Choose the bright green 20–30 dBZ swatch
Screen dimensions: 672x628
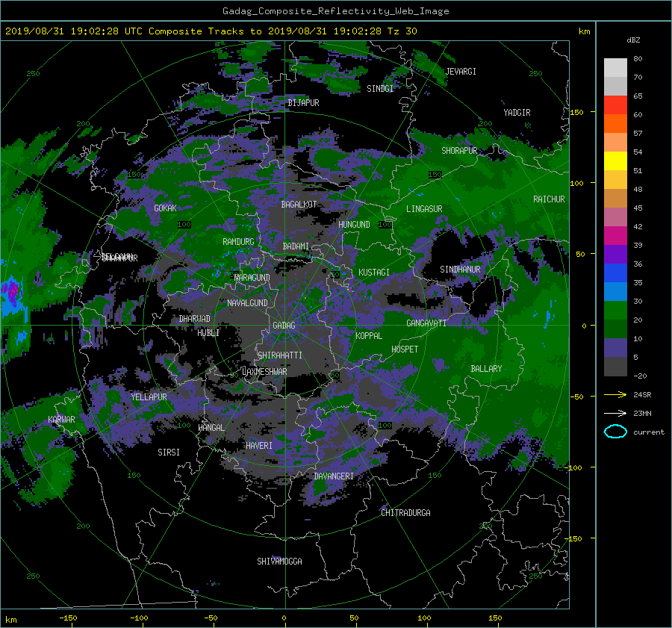click(x=615, y=311)
